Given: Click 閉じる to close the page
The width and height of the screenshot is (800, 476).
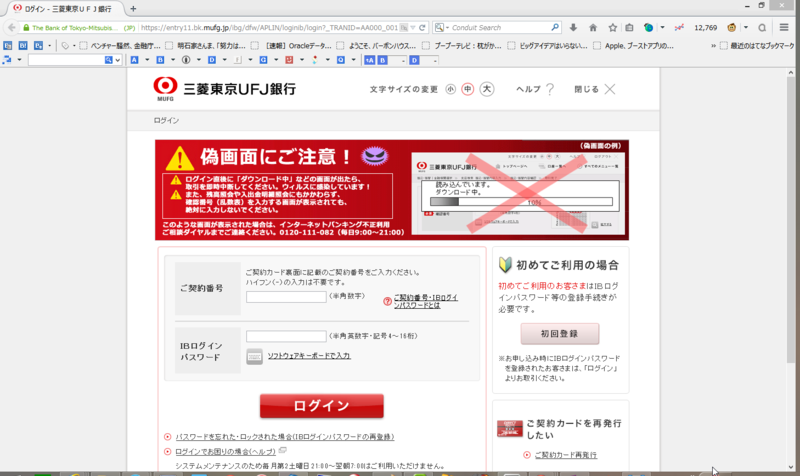Looking at the screenshot, I should click(x=594, y=89).
